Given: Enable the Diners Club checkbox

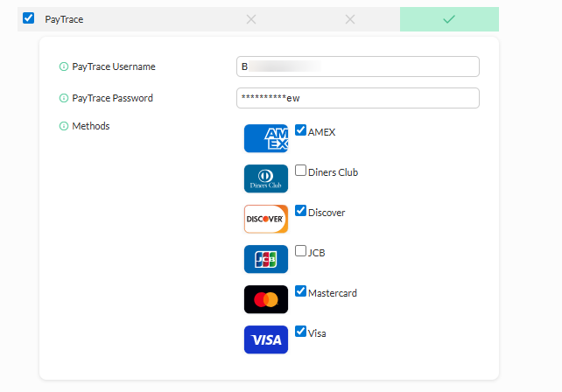Looking at the screenshot, I should [x=301, y=171].
